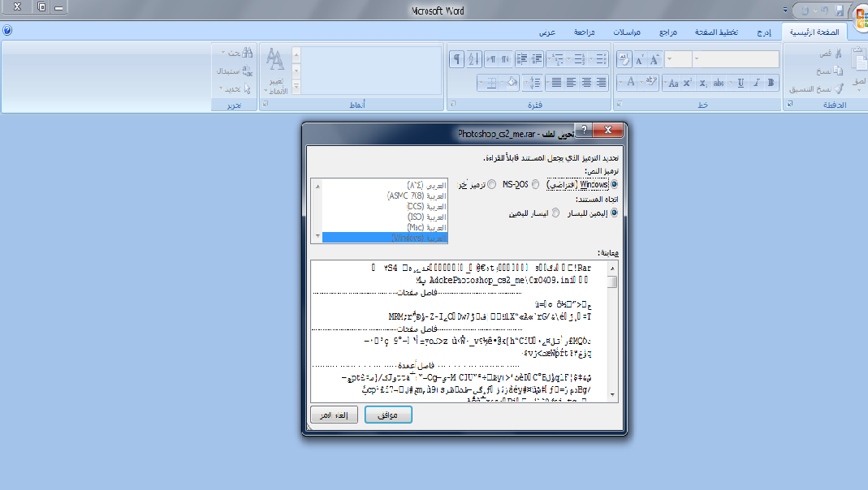The width and height of the screenshot is (868, 490).
Task: Click the Text Highlight Color icon
Action: pyautogui.click(x=651, y=83)
